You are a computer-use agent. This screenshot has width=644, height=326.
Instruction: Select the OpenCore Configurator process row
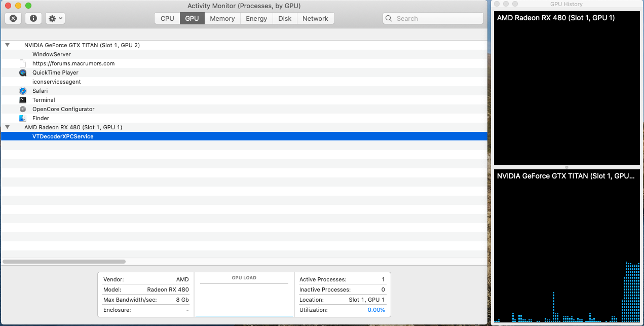click(x=244, y=109)
